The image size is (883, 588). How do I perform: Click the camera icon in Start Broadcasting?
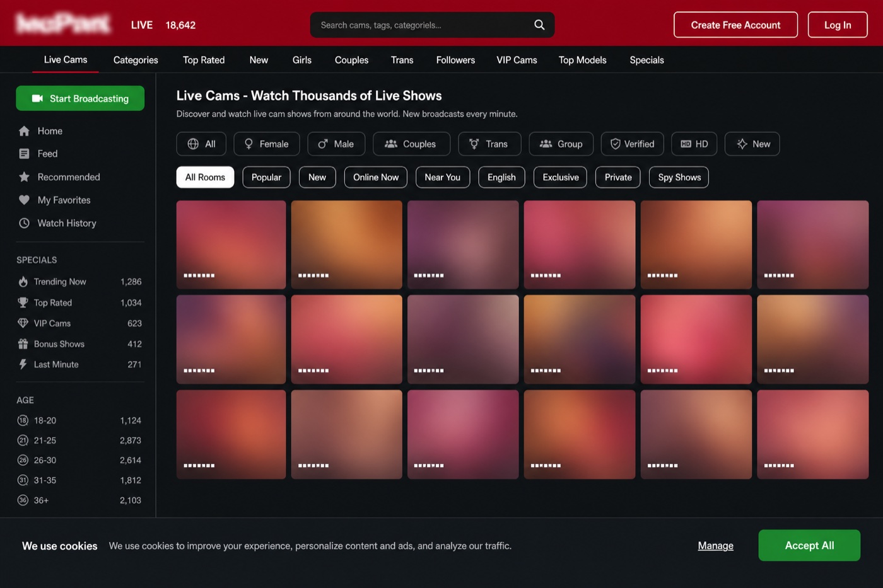pyautogui.click(x=37, y=98)
